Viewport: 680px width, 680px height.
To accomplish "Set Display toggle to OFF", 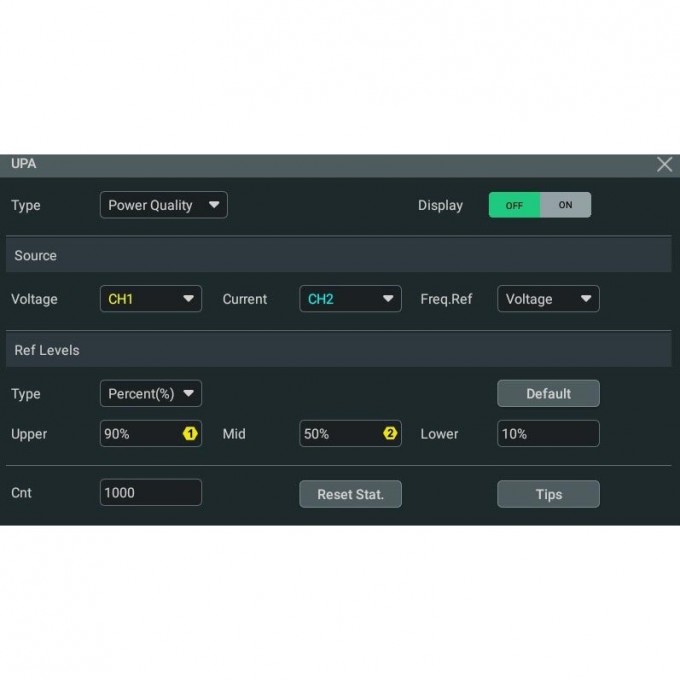I will 514,205.
